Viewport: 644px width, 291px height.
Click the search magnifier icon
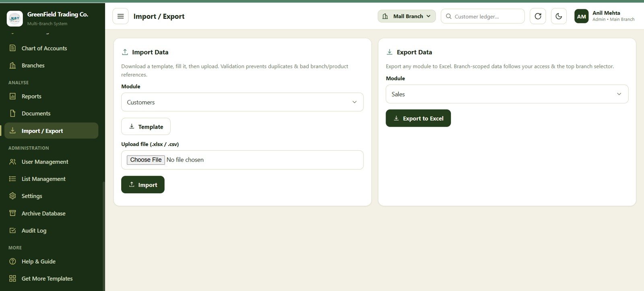pyautogui.click(x=448, y=16)
